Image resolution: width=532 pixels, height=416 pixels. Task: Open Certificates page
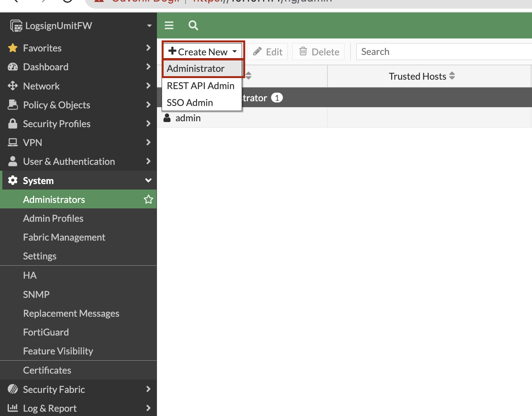78,370
